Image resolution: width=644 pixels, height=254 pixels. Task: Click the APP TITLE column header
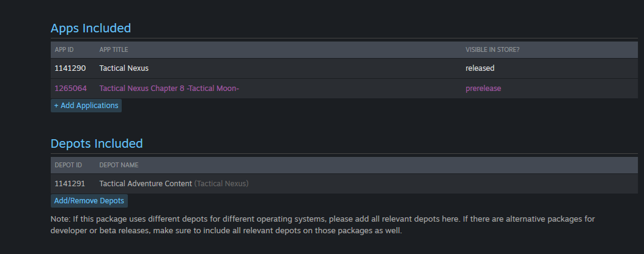(x=114, y=49)
